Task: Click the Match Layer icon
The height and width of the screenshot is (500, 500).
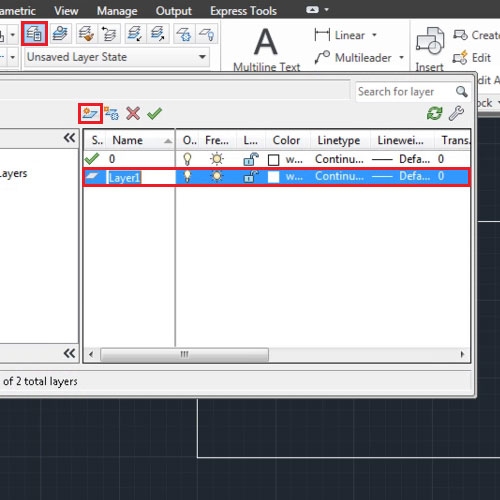Action: (x=86, y=34)
